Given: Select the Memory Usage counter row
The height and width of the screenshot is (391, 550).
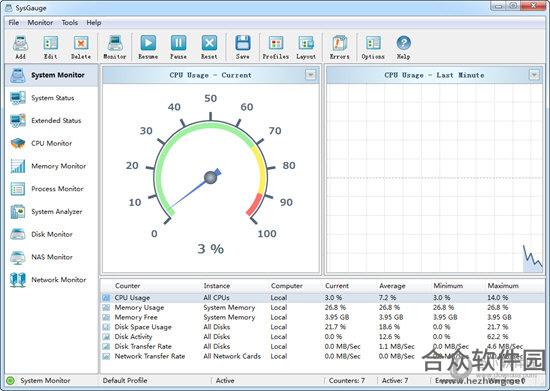Looking at the screenshot, I should click(323, 308).
